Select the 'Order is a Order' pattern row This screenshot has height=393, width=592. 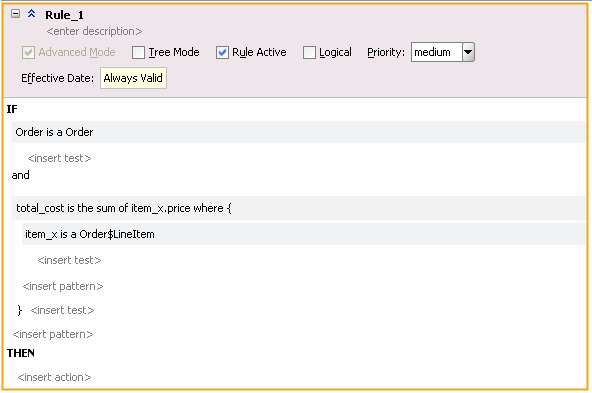[x=299, y=132]
